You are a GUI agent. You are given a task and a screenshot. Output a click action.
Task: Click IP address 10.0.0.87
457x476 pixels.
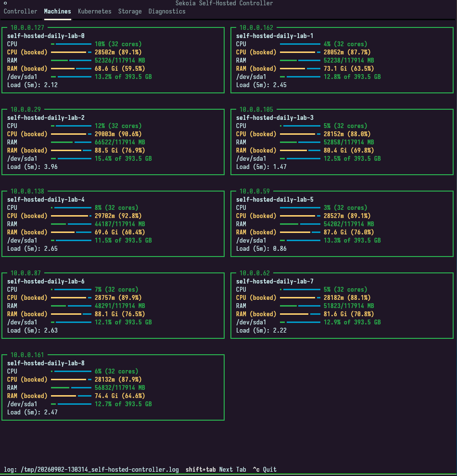[25, 273]
